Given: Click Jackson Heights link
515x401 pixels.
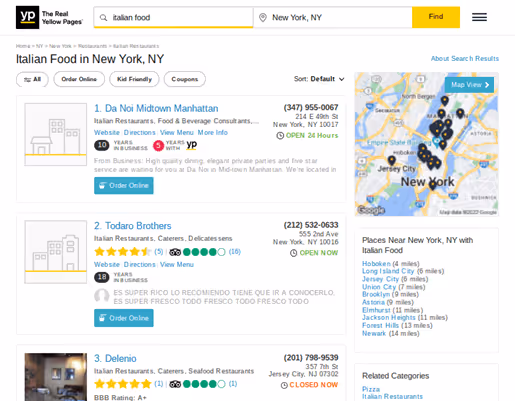Looking at the screenshot, I should point(389,317).
